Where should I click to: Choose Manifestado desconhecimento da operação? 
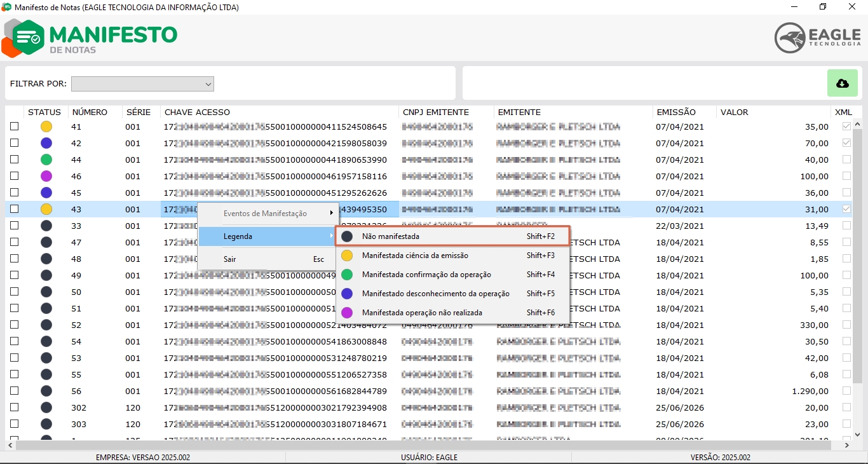tap(453, 294)
